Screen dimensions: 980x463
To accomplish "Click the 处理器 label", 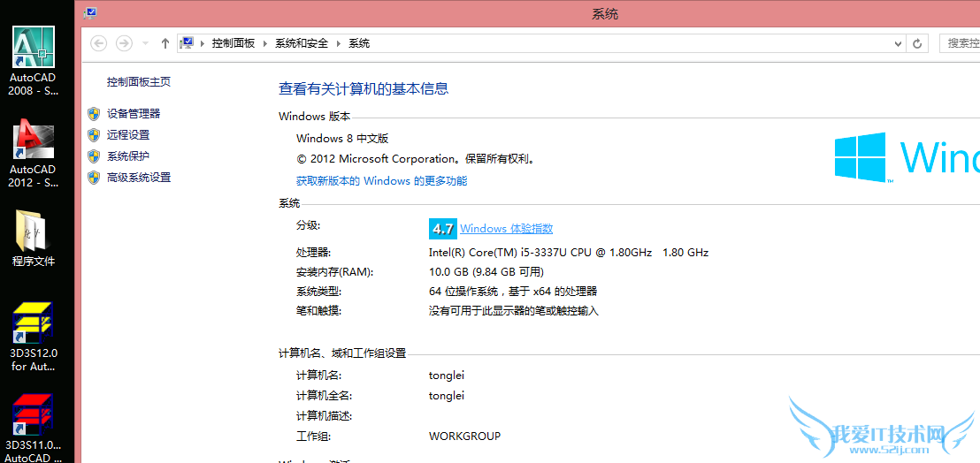I will click(x=314, y=253).
